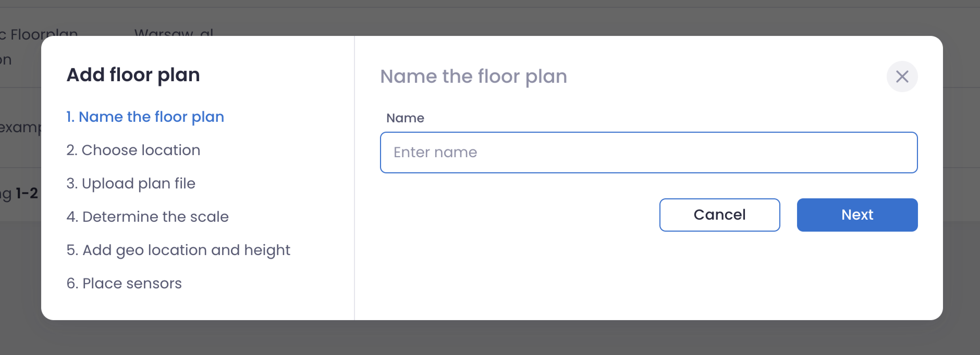This screenshot has width=980, height=355.
Task: Select step 4 Determine the scale
Action: (x=148, y=216)
